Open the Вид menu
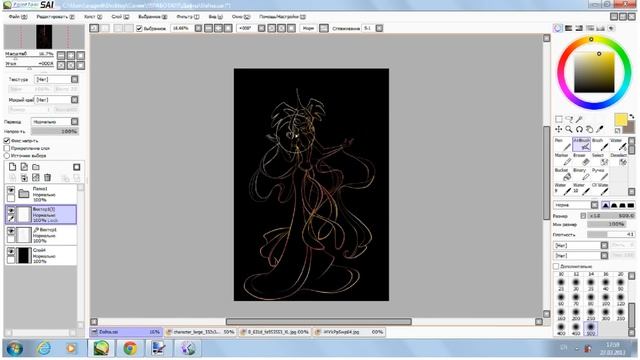This screenshot has height=360, width=640. click(216, 17)
